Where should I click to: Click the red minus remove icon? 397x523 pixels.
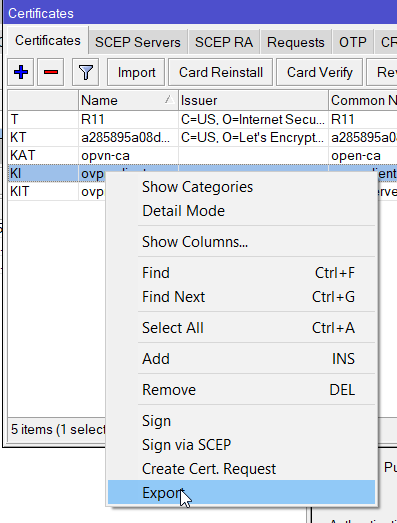coord(51,72)
